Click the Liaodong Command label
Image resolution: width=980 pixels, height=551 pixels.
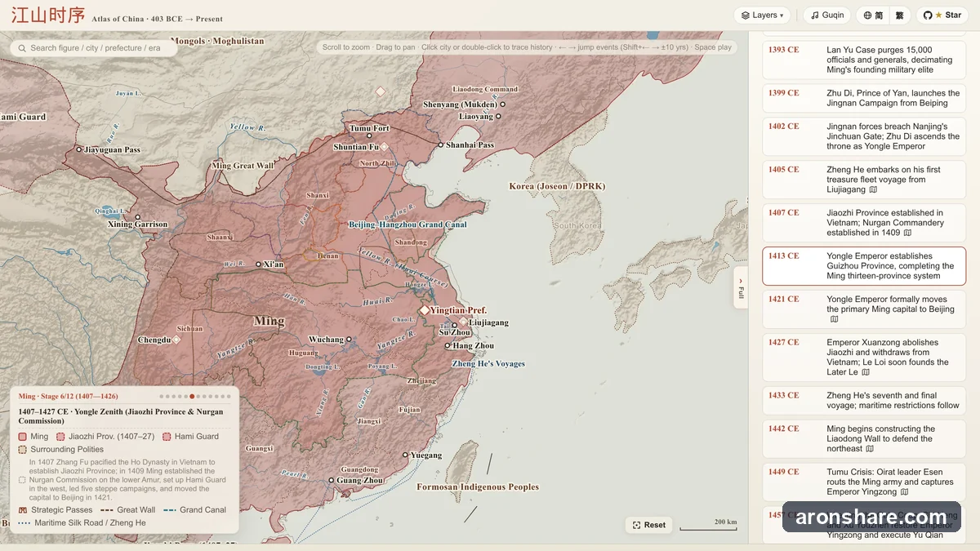(x=485, y=89)
